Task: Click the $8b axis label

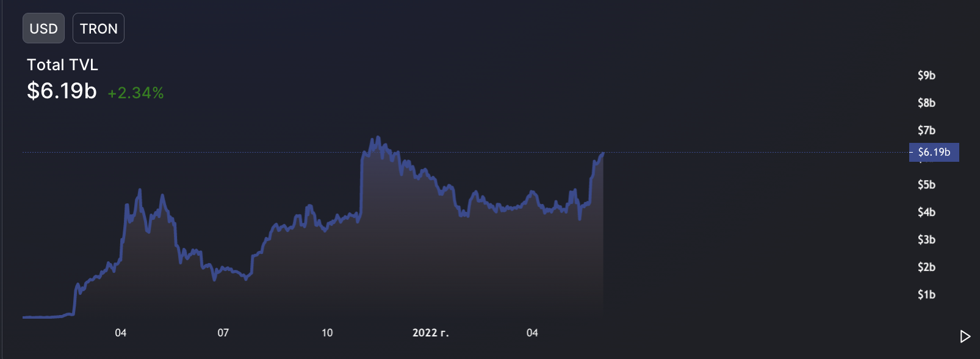Action: click(x=926, y=103)
